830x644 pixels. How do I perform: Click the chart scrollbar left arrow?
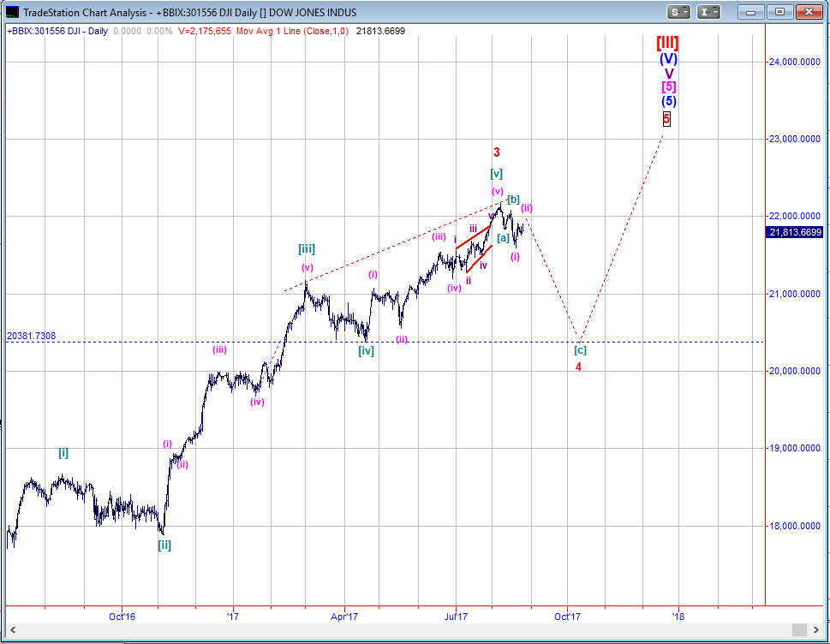(13, 629)
